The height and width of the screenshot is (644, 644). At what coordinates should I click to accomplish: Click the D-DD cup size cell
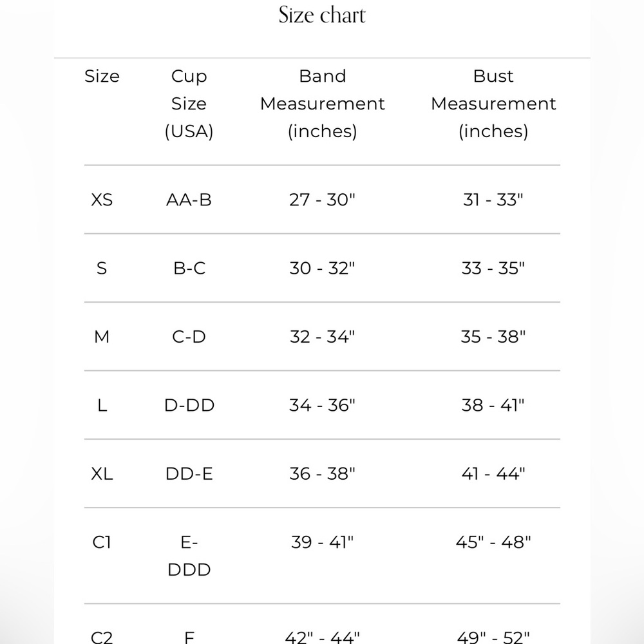pyautogui.click(x=189, y=405)
